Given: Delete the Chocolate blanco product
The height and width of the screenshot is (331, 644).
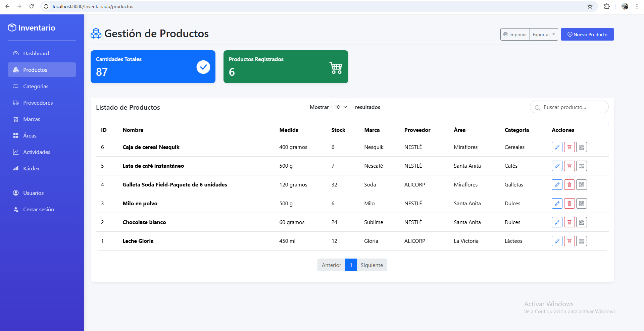Looking at the screenshot, I should (569, 222).
